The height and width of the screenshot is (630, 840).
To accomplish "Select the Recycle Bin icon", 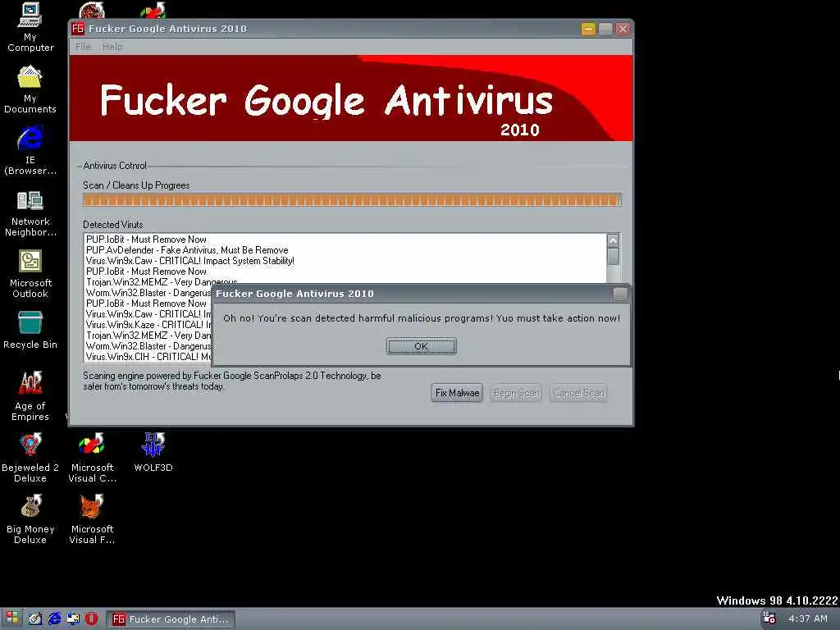I will (30, 330).
